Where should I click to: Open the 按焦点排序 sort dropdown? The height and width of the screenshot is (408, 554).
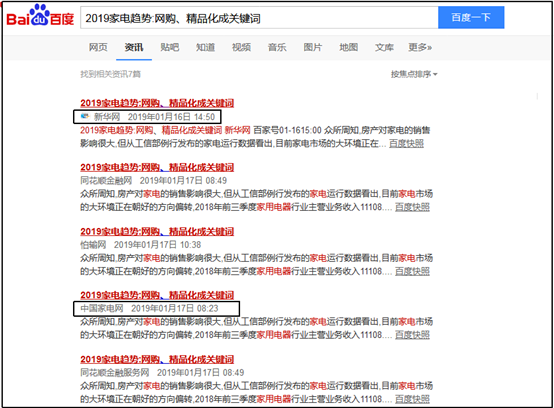point(414,74)
